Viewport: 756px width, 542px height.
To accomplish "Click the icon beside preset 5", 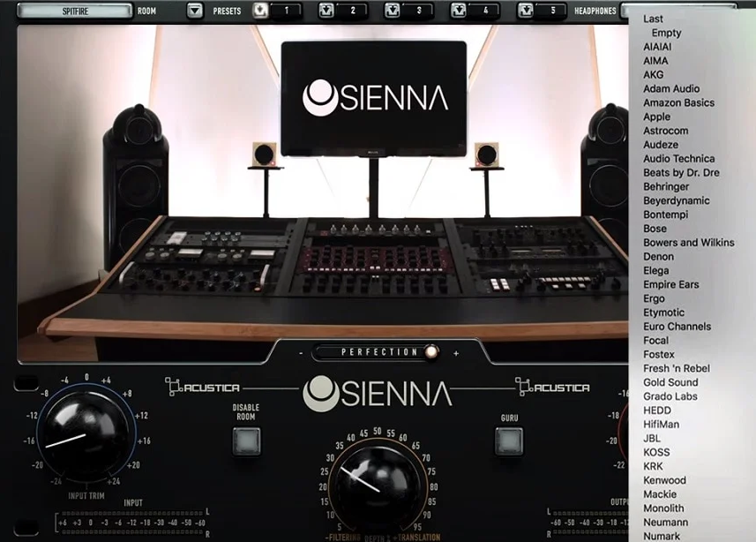I will click(526, 11).
